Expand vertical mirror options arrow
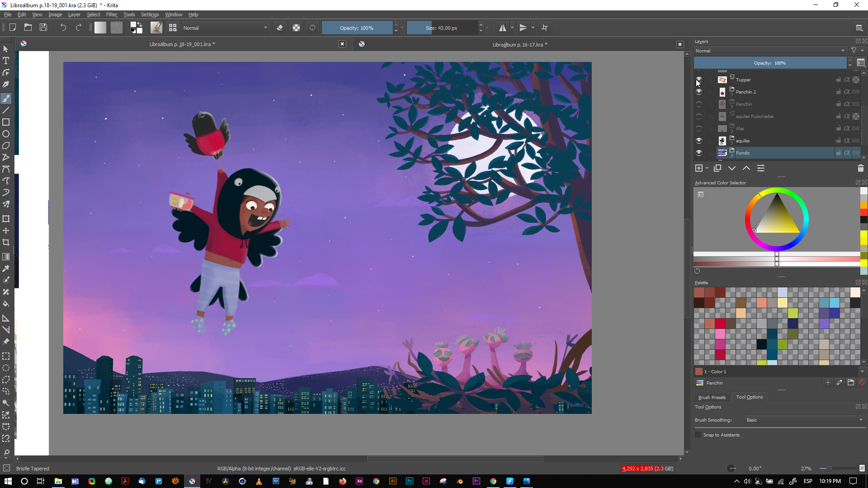Viewport: 868px width, 488px height. pyautogui.click(x=533, y=28)
